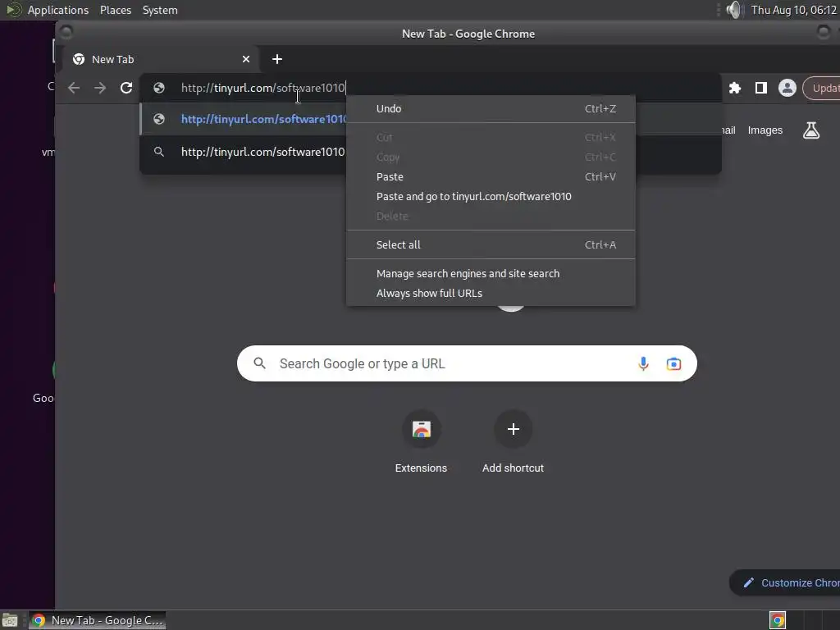Open Manage search engines and site search
The height and width of the screenshot is (630, 840).
[x=491, y=274]
